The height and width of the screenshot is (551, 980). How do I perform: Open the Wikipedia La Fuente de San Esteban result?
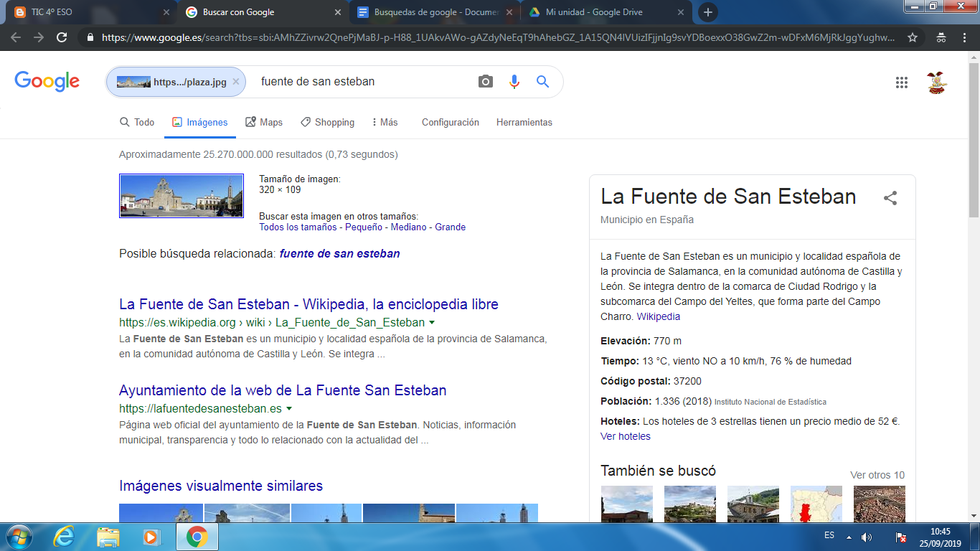click(x=308, y=304)
